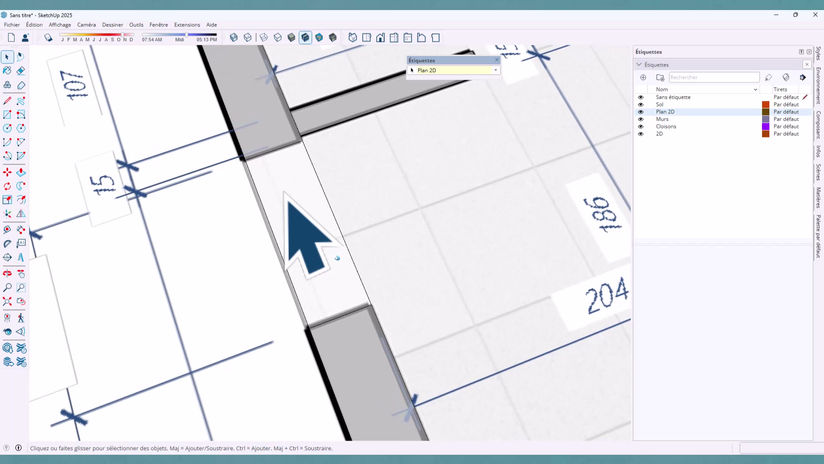Click the Nom column sort arrow
The height and width of the screenshot is (464, 824).
[x=755, y=89]
